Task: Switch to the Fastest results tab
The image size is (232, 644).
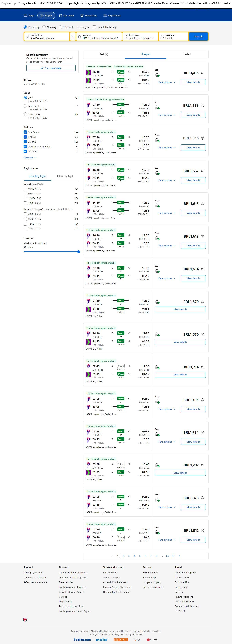Action: (187, 54)
